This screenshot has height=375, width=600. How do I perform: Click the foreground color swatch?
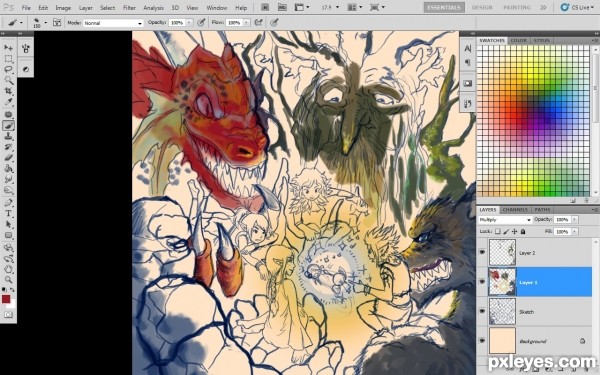[6, 299]
